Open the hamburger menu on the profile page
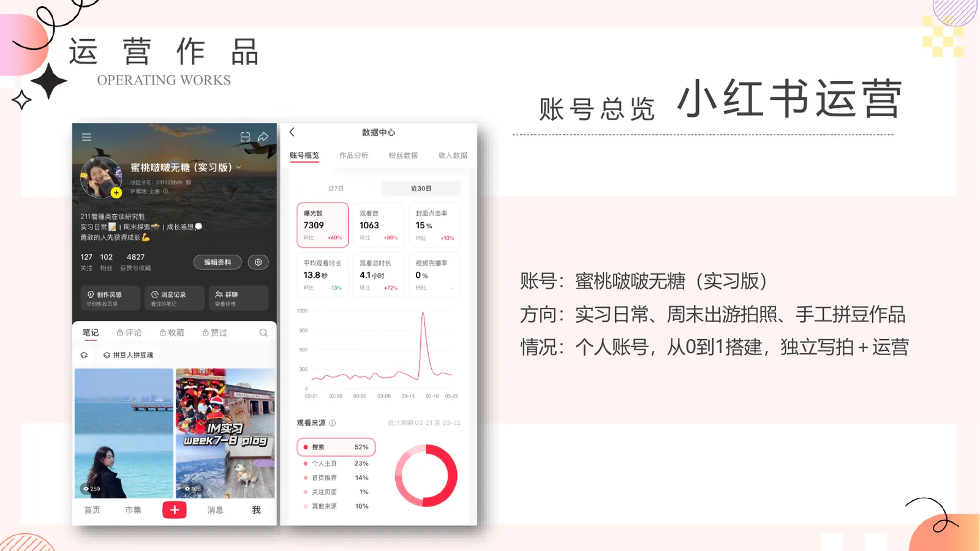The image size is (980, 551). coord(86,137)
